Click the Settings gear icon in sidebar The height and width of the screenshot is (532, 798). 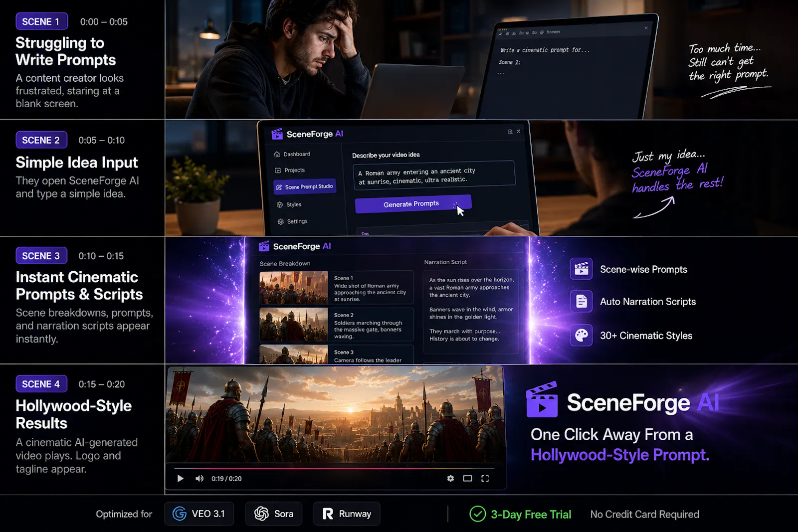(x=280, y=222)
